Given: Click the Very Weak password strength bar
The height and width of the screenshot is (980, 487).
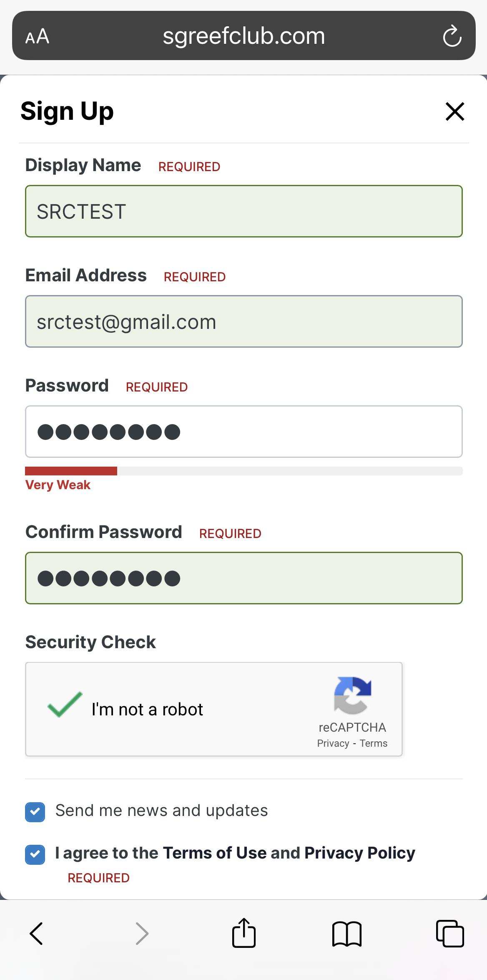Looking at the screenshot, I should pyautogui.click(x=244, y=471).
